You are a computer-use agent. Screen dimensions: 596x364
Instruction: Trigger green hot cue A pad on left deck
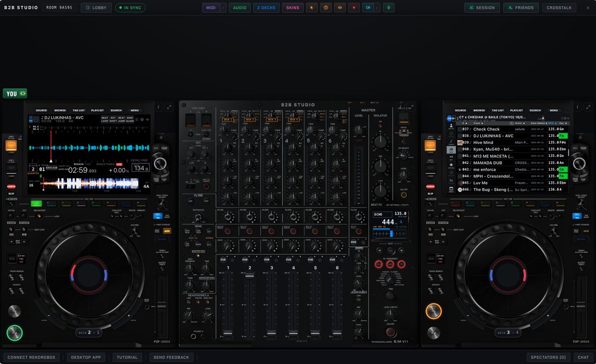(36, 203)
